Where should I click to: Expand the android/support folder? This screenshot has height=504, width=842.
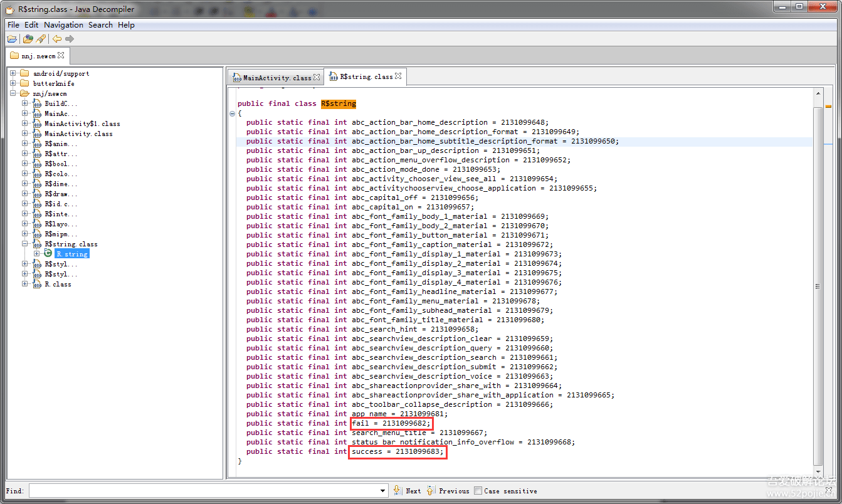coord(13,73)
